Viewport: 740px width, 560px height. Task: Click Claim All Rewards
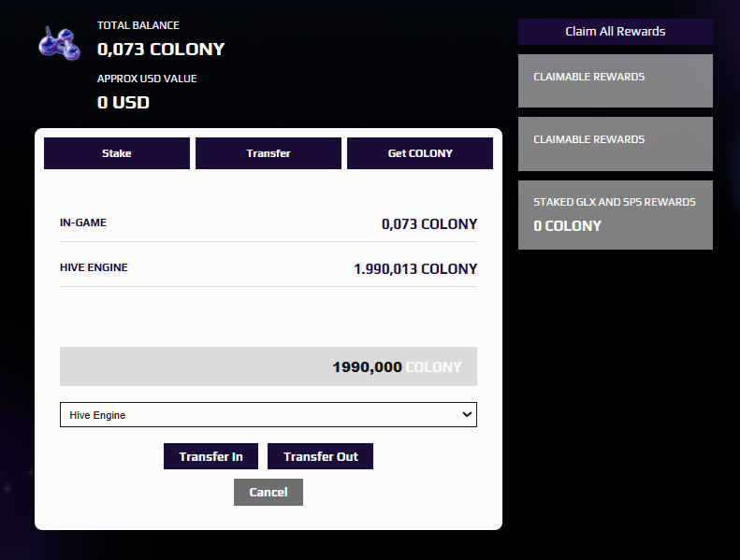[616, 32]
